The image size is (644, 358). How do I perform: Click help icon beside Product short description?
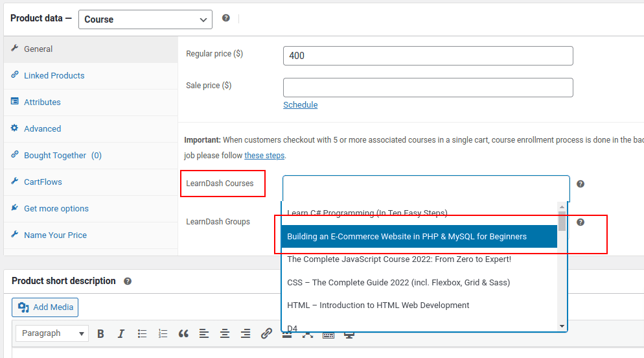click(x=128, y=281)
